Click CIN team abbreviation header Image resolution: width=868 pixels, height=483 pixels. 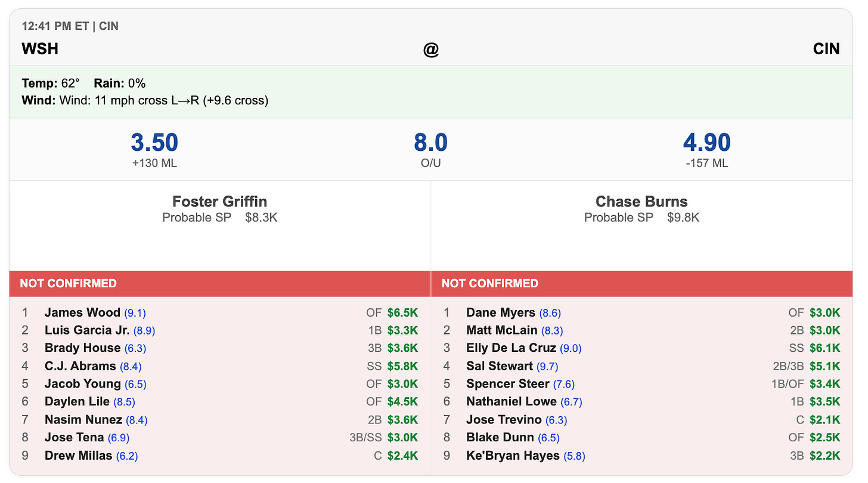826,49
